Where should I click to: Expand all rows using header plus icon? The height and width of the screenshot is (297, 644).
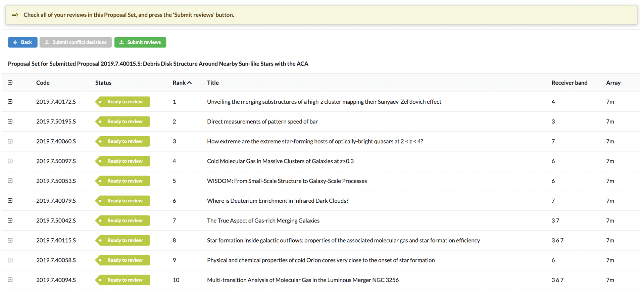(x=10, y=83)
